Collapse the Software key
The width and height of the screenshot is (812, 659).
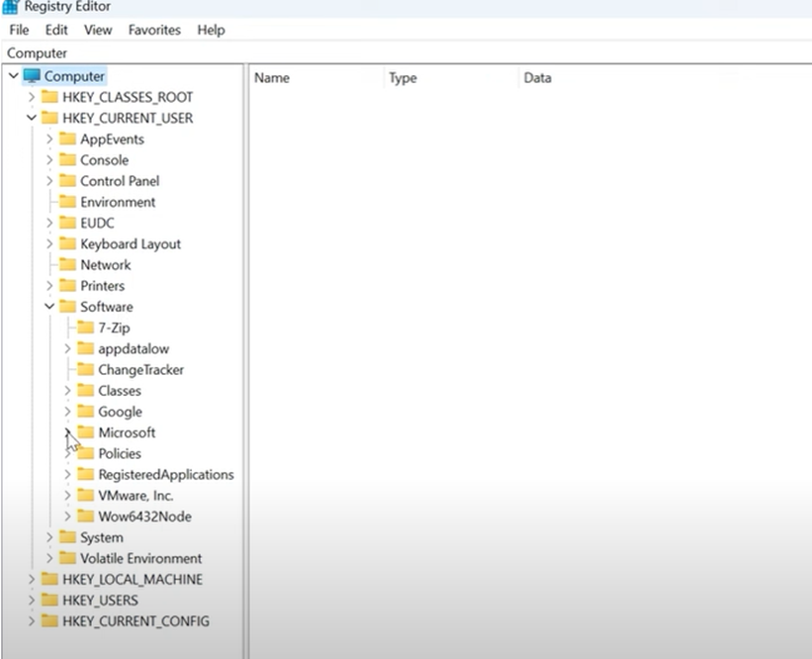pos(48,307)
